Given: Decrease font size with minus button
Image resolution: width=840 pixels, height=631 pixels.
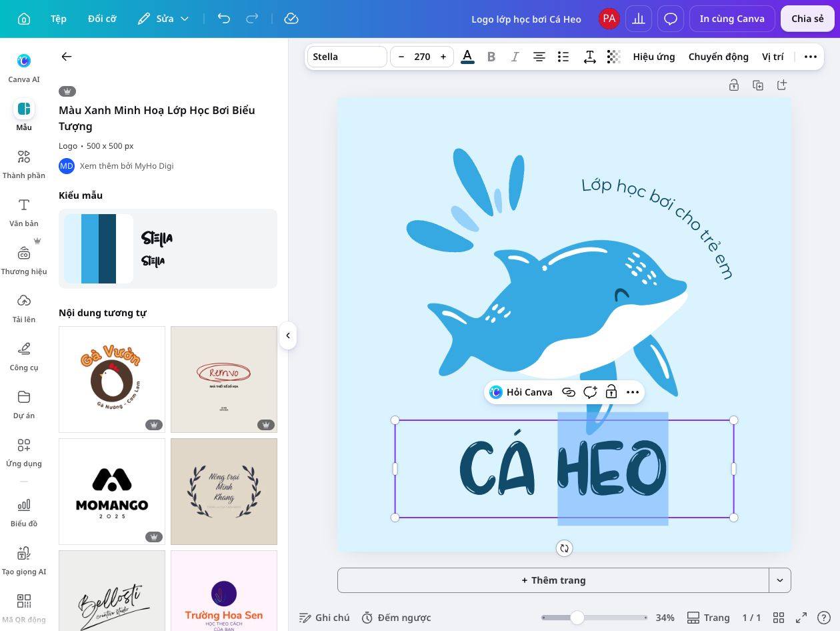Looking at the screenshot, I should pos(401,57).
